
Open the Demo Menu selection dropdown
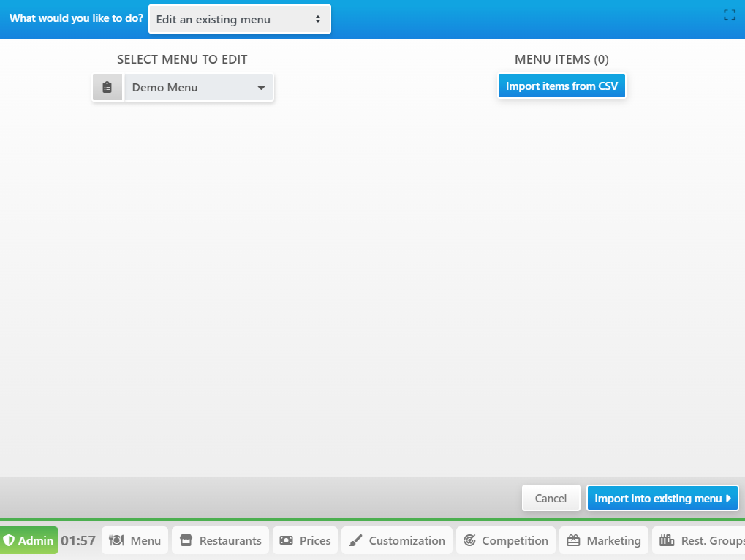[x=190, y=88]
